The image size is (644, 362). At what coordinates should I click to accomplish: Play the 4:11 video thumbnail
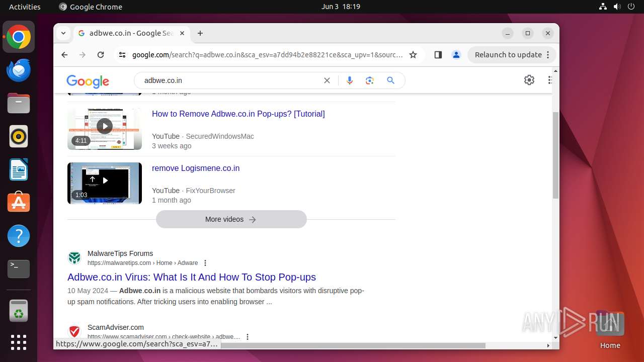(x=105, y=129)
